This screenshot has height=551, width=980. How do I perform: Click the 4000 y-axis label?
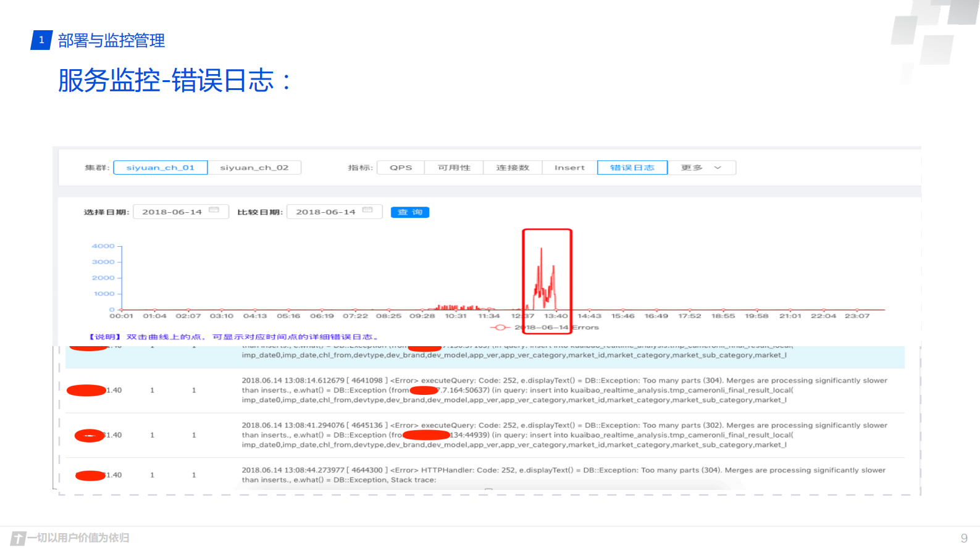(x=103, y=246)
